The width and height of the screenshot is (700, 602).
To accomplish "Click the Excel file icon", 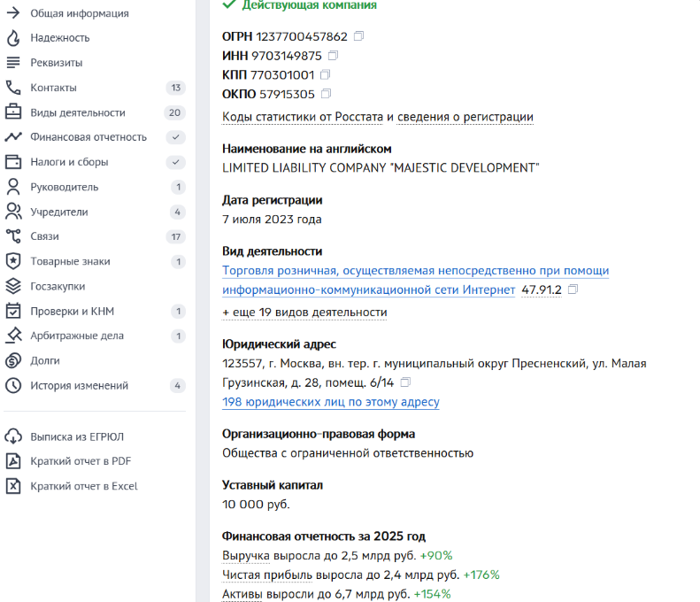I will (13, 486).
